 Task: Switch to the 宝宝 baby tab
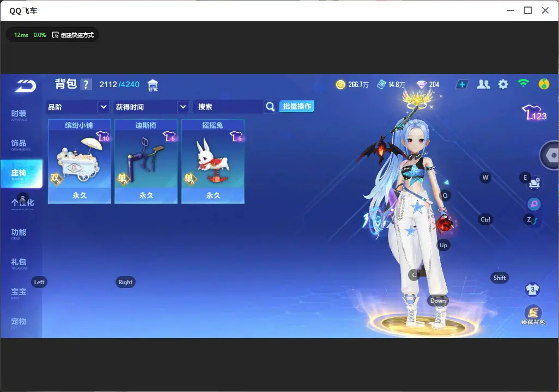point(19,292)
